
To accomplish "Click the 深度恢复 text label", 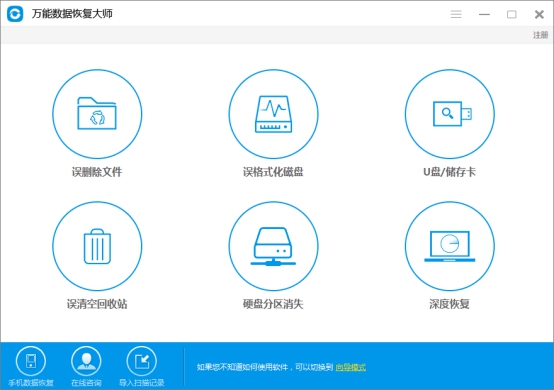I will pyautogui.click(x=449, y=304).
